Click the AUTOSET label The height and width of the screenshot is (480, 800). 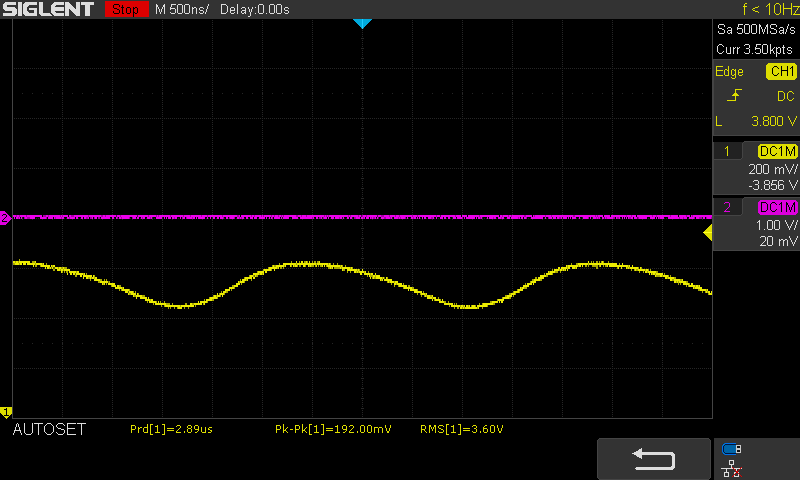click(x=49, y=430)
